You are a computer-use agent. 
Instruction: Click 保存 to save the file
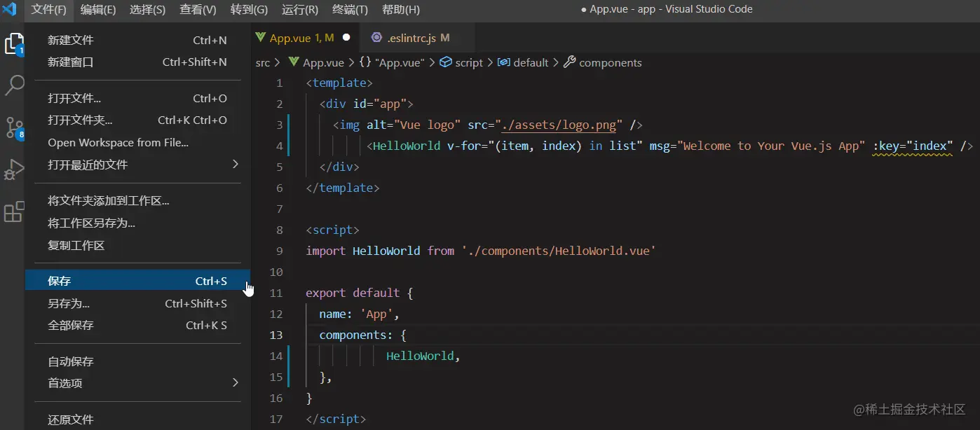coord(137,282)
